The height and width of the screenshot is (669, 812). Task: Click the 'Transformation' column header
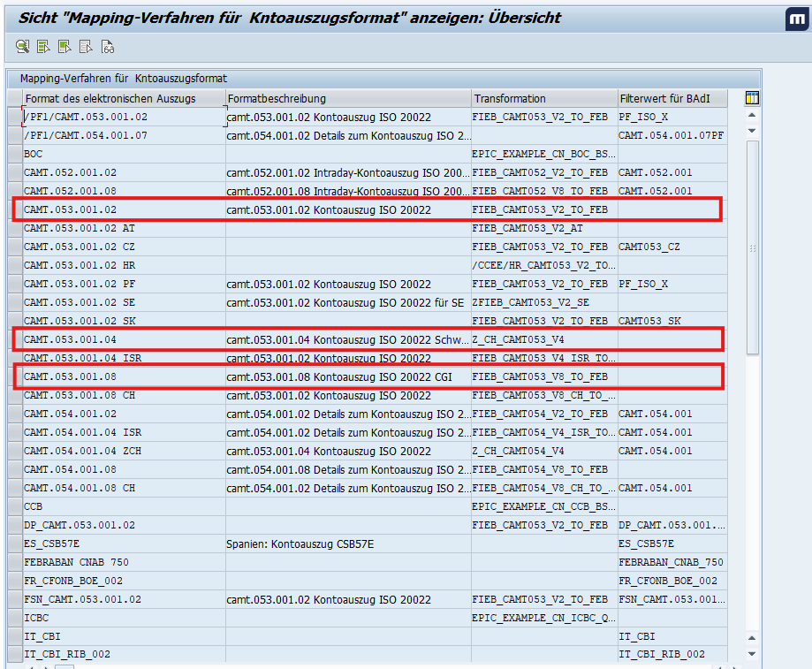click(509, 98)
